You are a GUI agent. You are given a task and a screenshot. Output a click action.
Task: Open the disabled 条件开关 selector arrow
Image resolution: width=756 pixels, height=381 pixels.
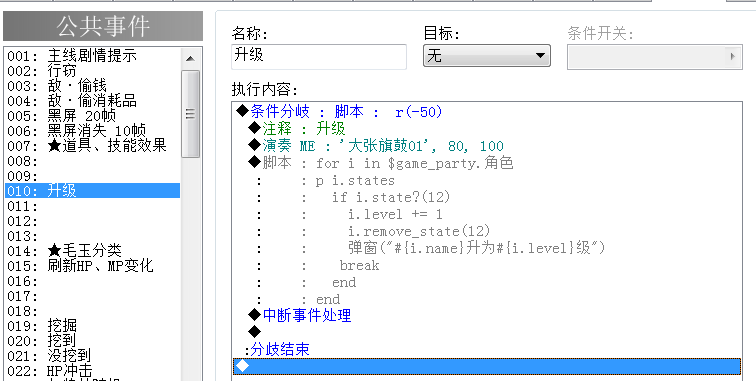point(733,56)
